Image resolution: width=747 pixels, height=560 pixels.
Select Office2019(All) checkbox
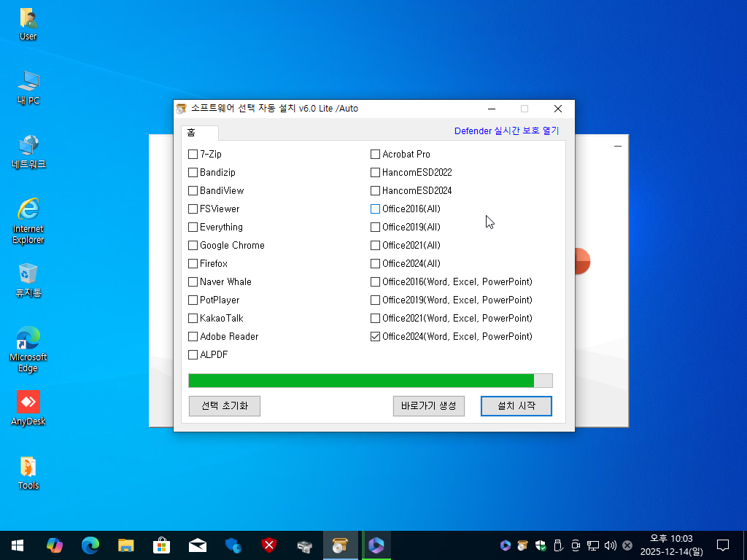pos(376,227)
